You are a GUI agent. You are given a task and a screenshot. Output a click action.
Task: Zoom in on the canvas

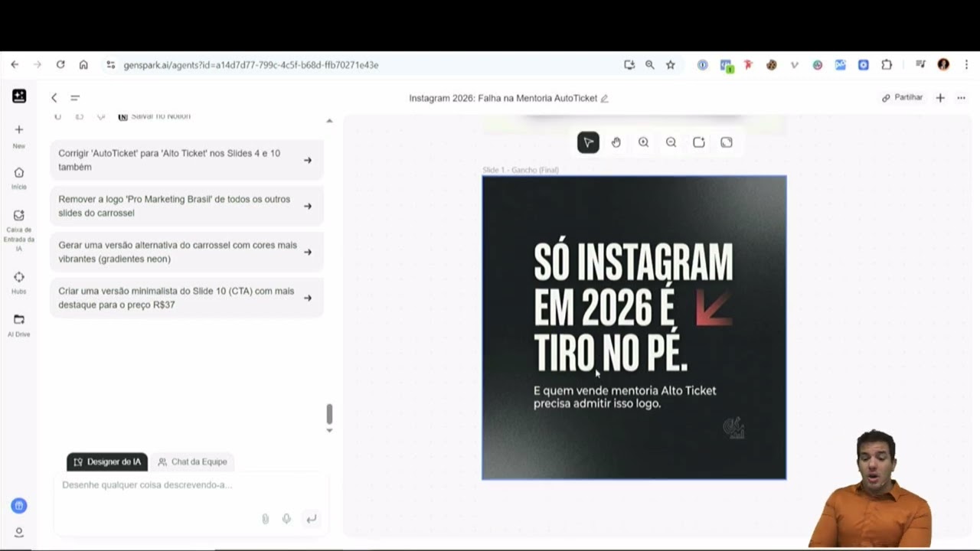tap(644, 142)
